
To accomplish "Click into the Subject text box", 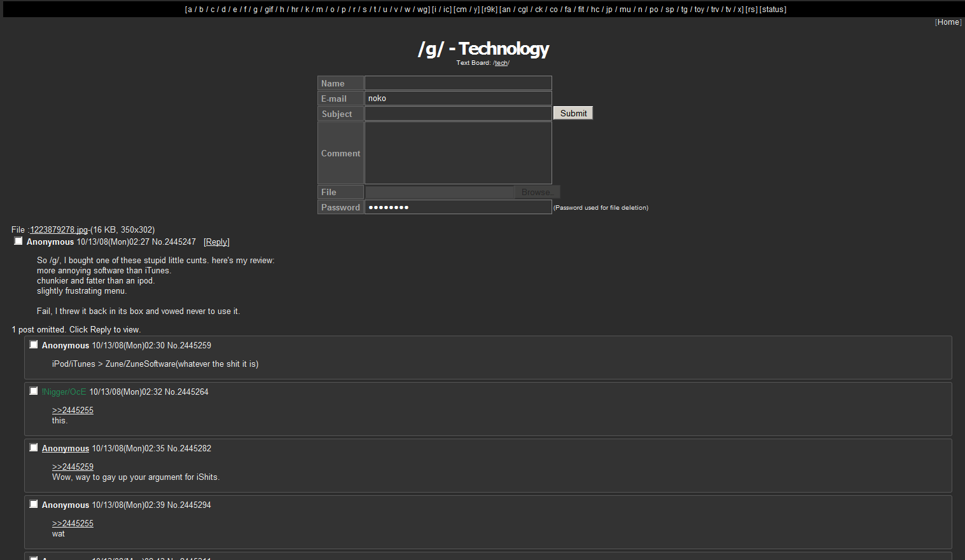I will click(458, 113).
